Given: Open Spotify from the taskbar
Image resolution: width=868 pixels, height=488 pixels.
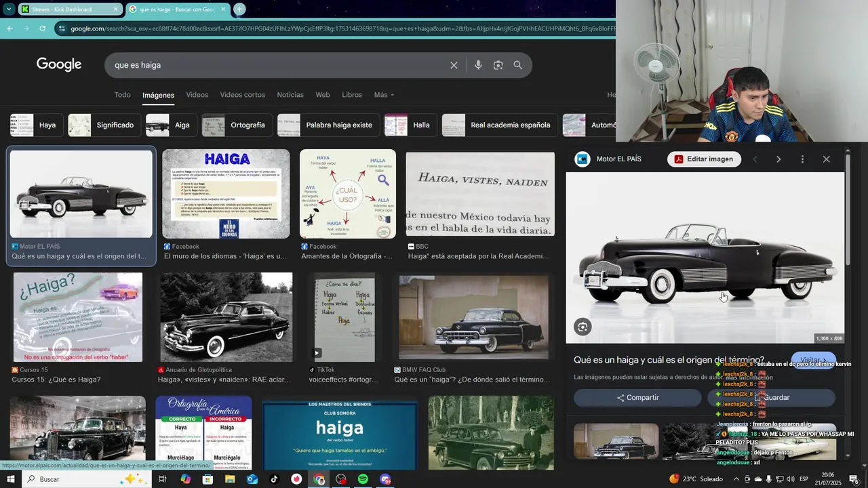Looking at the screenshot, I should coord(363,479).
